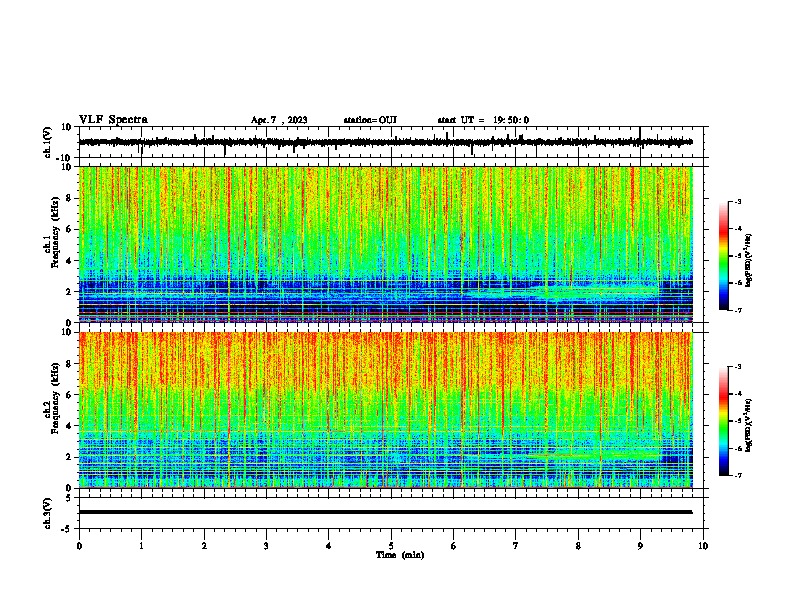Image resolution: width=792 pixels, height=612 pixels.
Task: Click time axis tick label '9'
Action: pos(640,546)
